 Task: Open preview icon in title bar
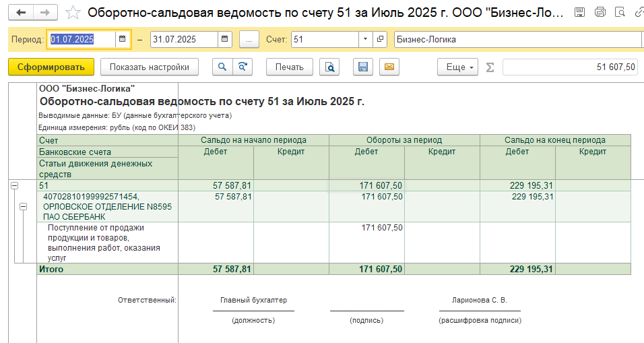click(x=620, y=12)
